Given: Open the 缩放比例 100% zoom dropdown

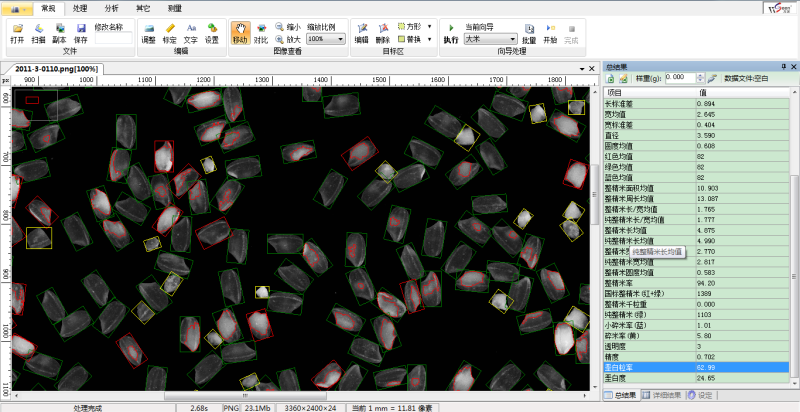Looking at the screenshot, I should pos(342,39).
